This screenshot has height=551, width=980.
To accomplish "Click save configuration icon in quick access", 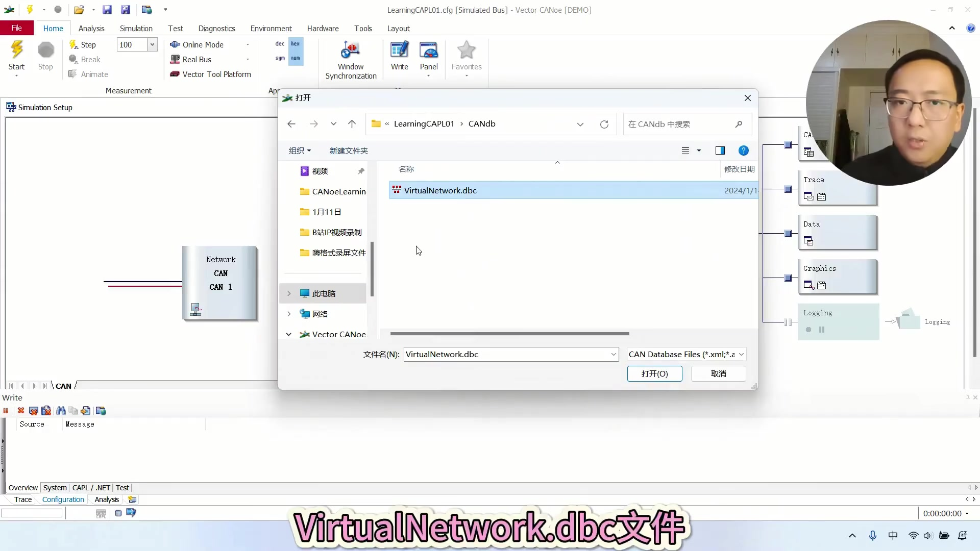I will tap(107, 9).
